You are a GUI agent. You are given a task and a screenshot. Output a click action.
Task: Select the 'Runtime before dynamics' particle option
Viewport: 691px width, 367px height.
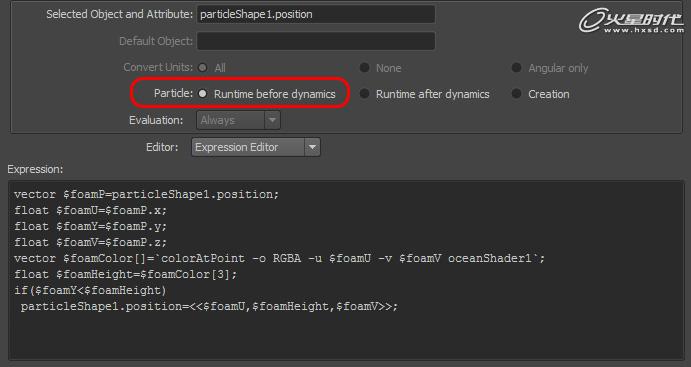(203, 94)
